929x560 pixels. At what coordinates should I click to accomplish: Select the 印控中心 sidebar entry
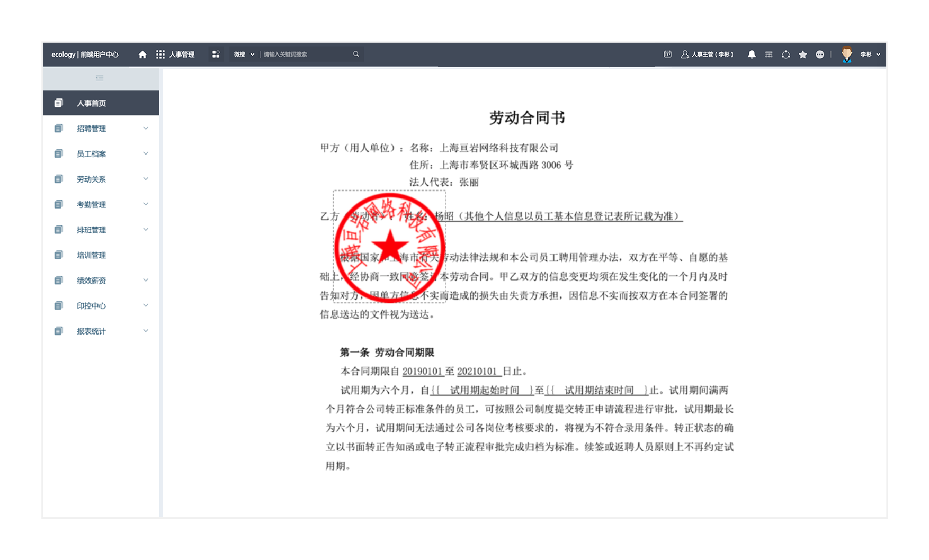[x=91, y=305]
